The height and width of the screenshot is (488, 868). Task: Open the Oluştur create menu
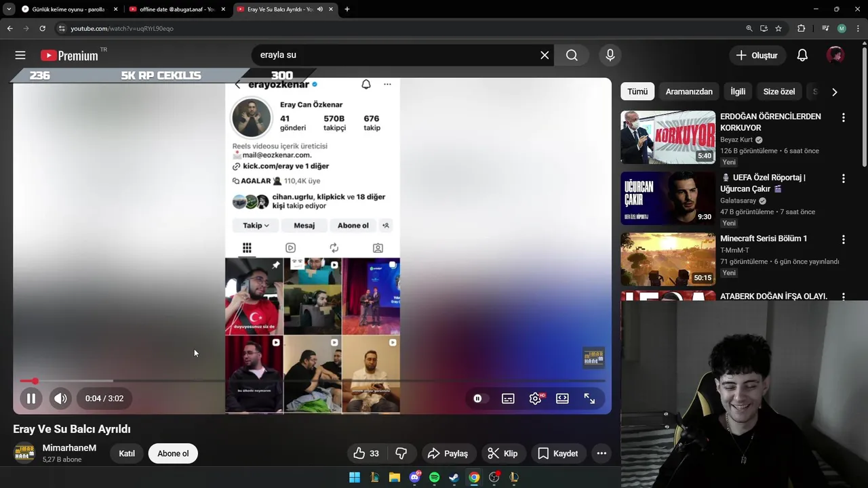[757, 55]
